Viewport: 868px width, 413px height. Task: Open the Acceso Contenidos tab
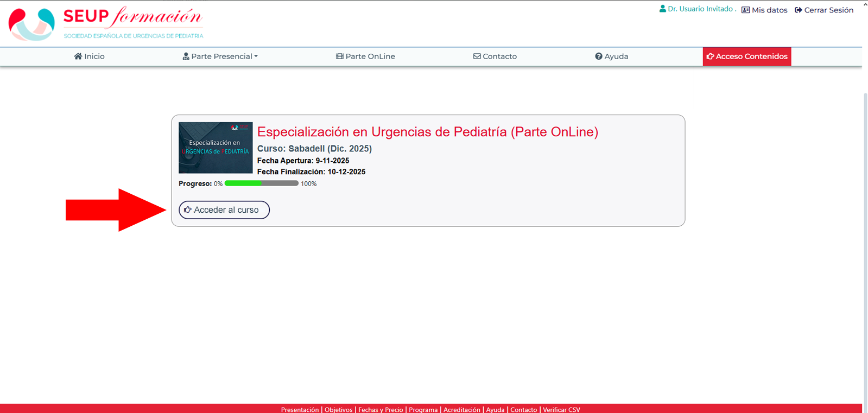click(x=746, y=56)
